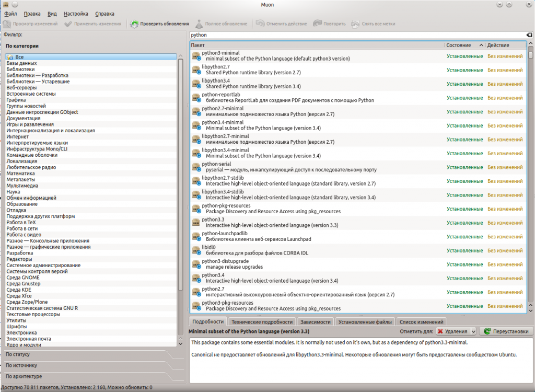Click the Просмотр изменений toolbar icon
The image size is (535, 392).
pyautogui.click(x=7, y=24)
